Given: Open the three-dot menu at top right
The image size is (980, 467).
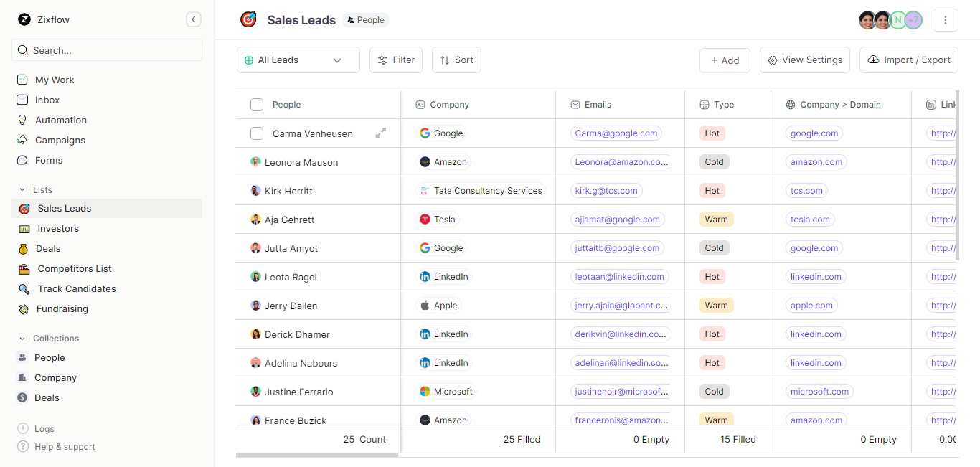Looking at the screenshot, I should tap(945, 19).
